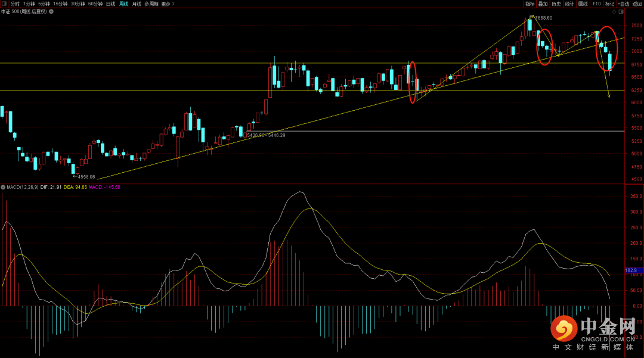Viewport: 644px width, 358px height.
Task: Open the 中证500 chart options dropdown
Action: coord(51,11)
